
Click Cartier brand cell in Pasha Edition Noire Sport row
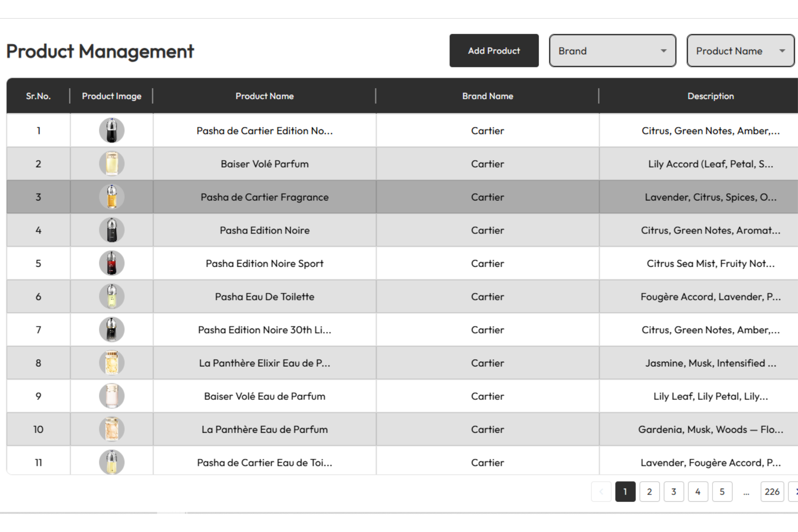pos(487,263)
